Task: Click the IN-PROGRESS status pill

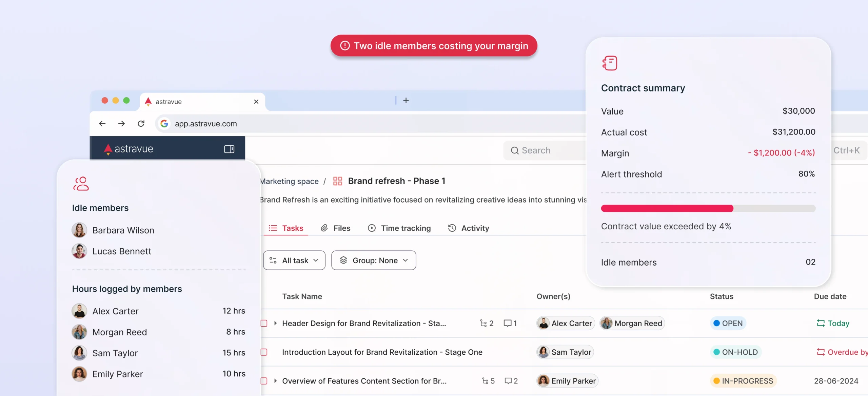Action: (x=743, y=381)
